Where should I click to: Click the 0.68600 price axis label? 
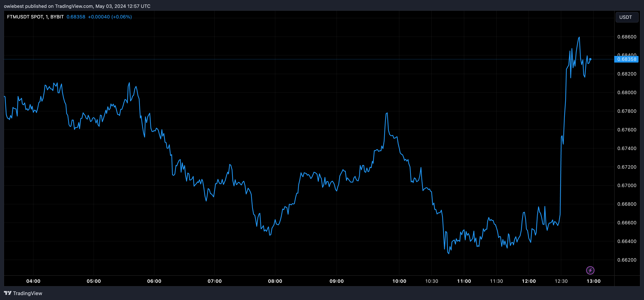[x=627, y=37]
